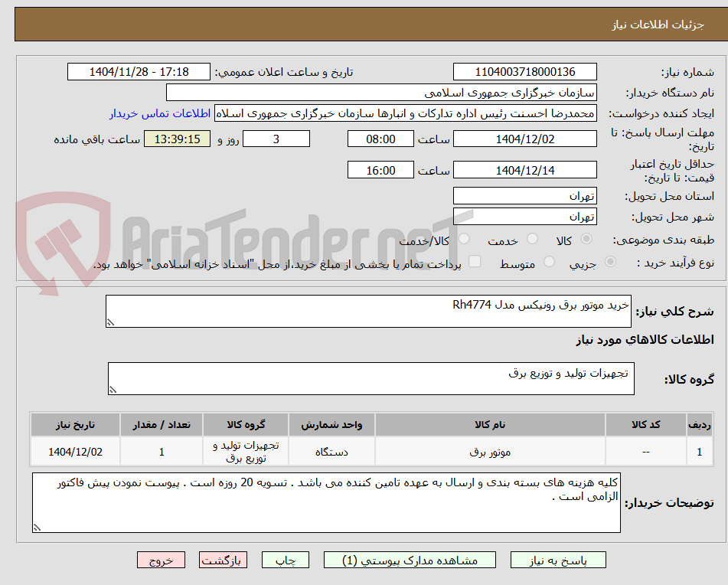Click the توضیحات خریدار notes box
Viewport: 728px width, 585px height.
coord(326,503)
